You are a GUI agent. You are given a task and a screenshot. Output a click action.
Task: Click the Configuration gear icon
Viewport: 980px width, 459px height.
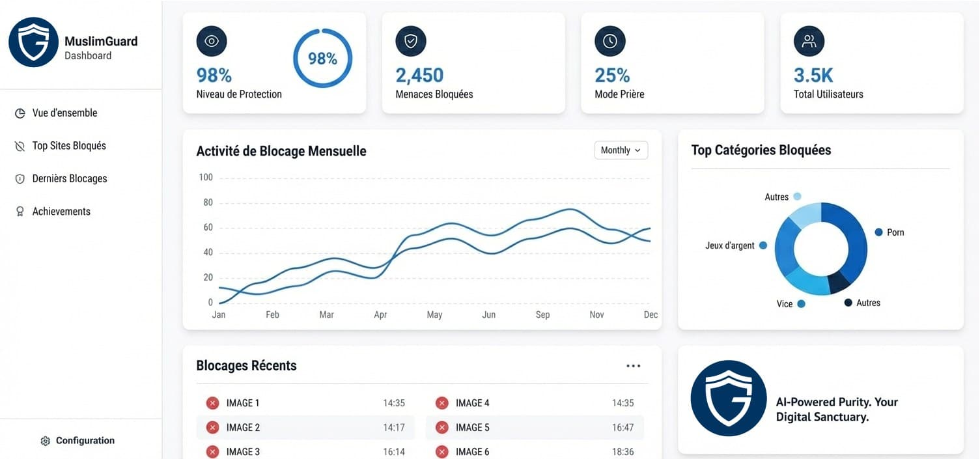click(x=45, y=440)
